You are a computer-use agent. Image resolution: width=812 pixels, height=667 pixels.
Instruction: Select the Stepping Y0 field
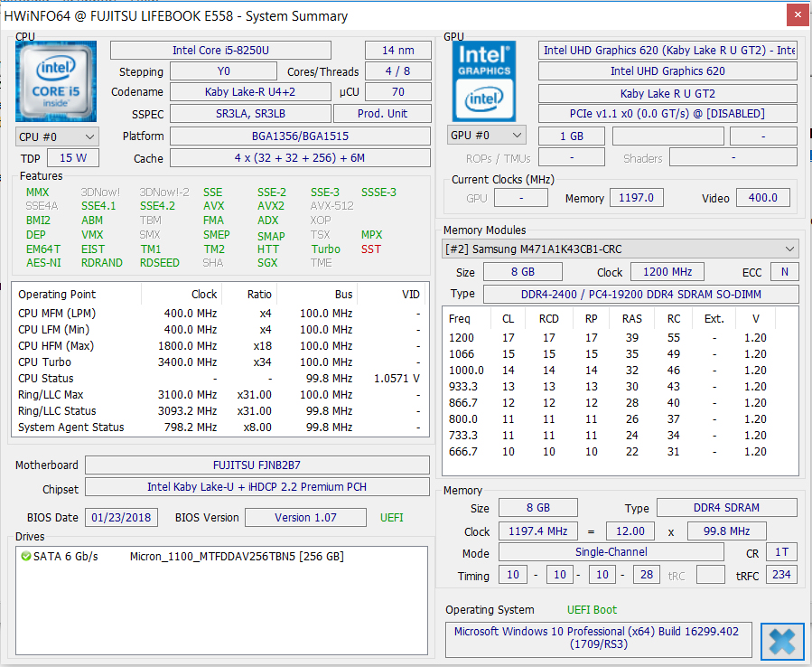click(224, 71)
